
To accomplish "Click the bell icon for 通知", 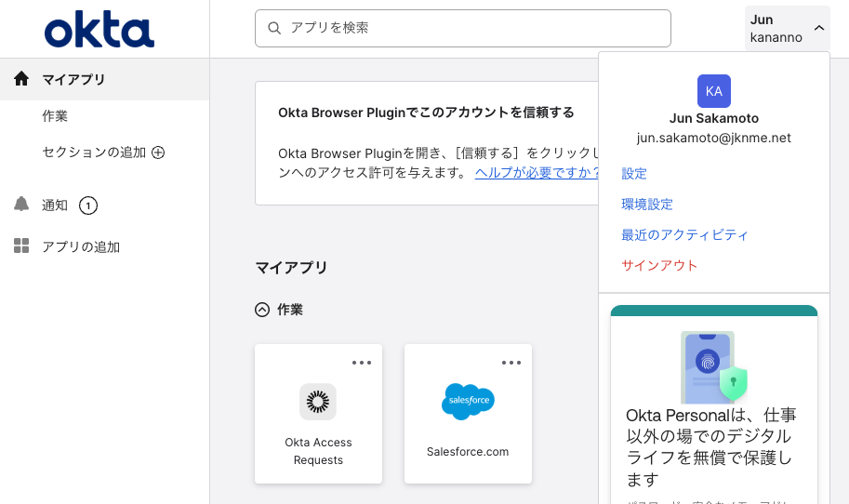I will [x=21, y=205].
